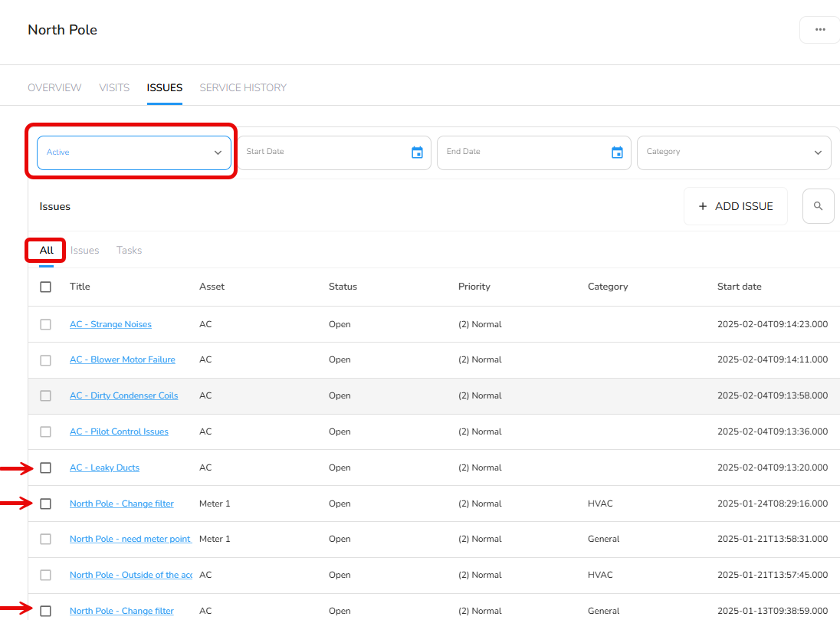
Task: Open the AC - Blower Motor Failure link
Action: [x=122, y=359]
